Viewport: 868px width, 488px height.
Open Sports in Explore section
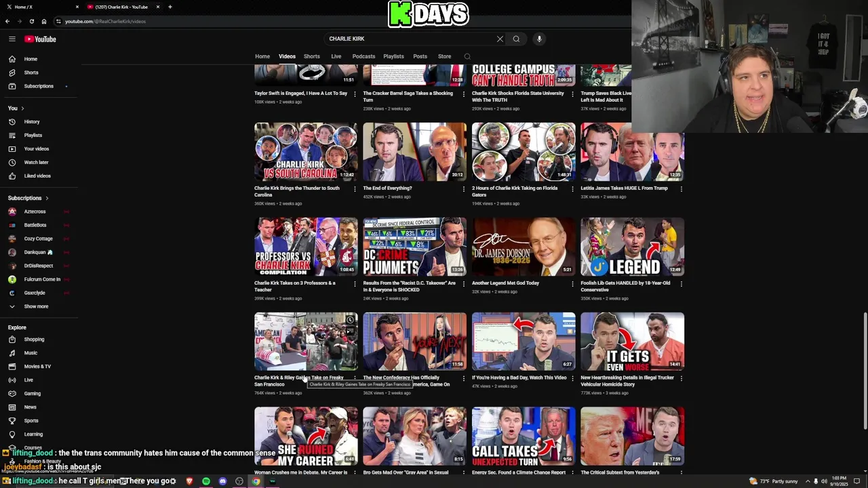pyautogui.click(x=38, y=420)
